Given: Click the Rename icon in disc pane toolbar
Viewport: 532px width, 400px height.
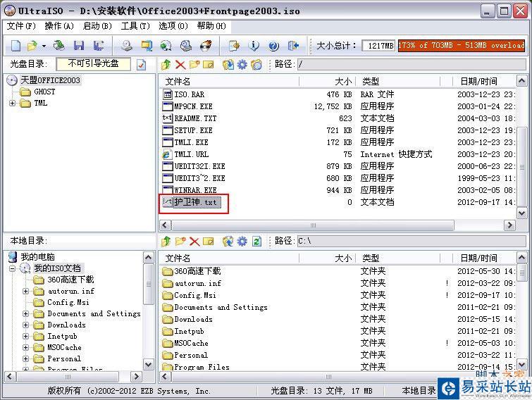Looking at the screenshot, I should coord(209,64).
